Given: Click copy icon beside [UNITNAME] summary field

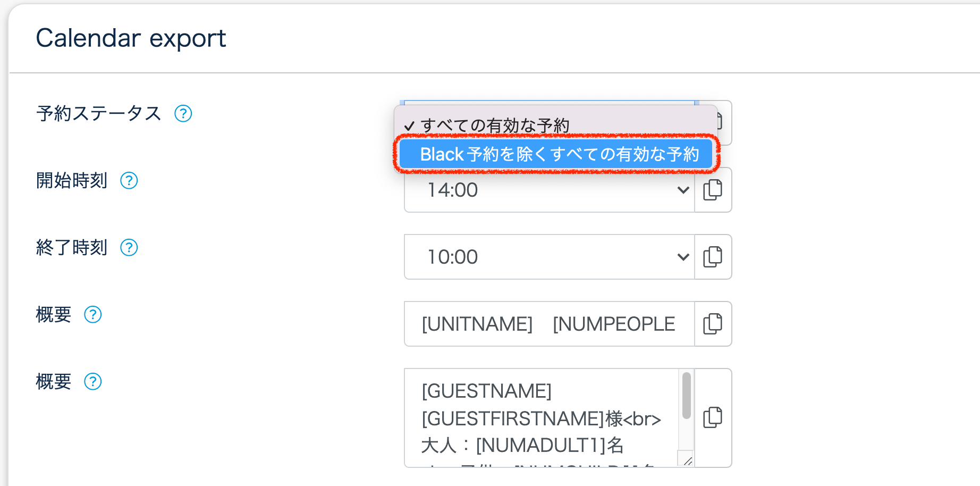Looking at the screenshot, I should pyautogui.click(x=713, y=324).
